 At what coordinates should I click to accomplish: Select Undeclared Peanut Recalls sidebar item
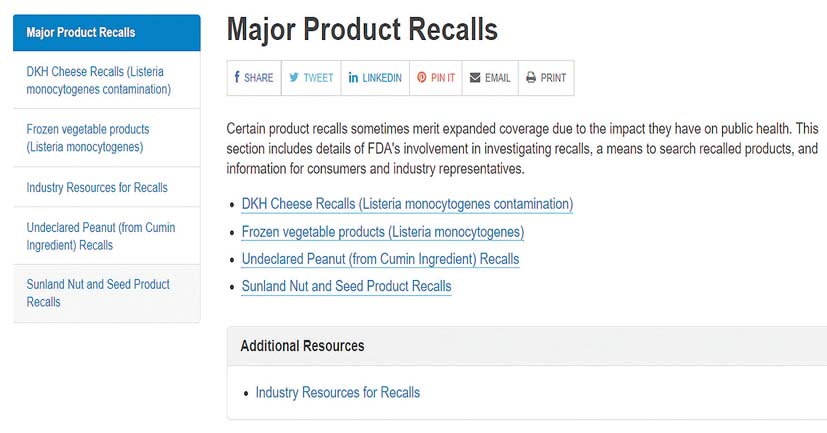click(x=100, y=236)
